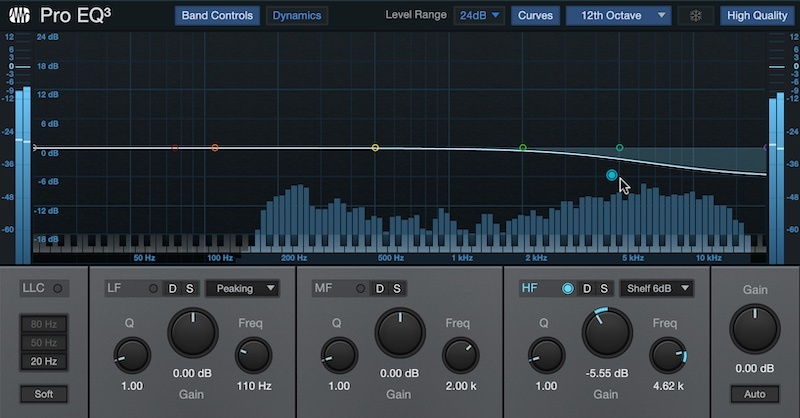Open the 12th Octave spectrum dropdown
The image size is (800, 418).
tap(619, 16)
